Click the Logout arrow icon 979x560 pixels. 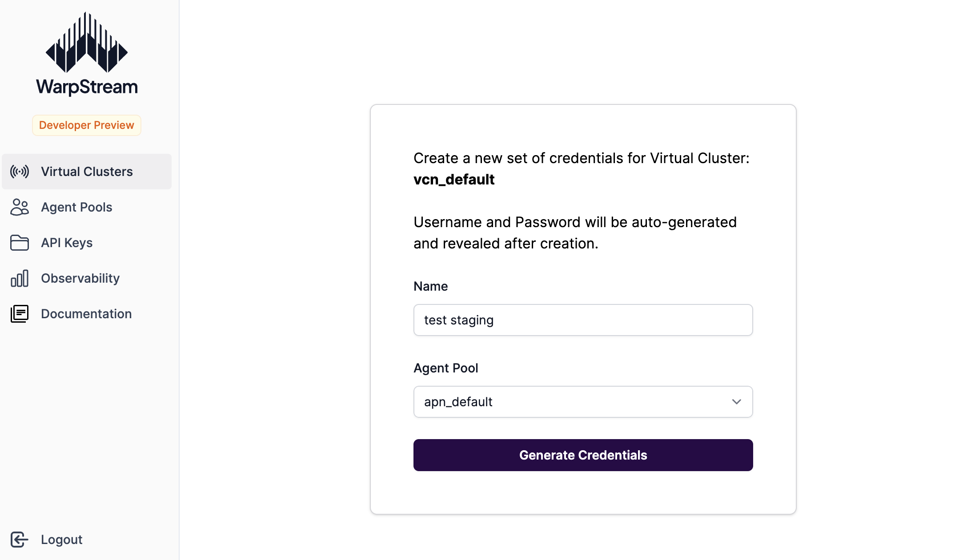point(20,540)
